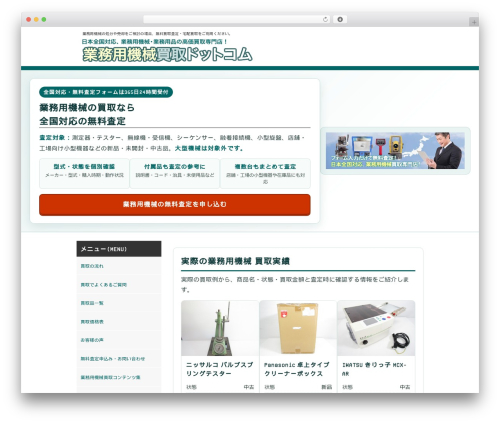Viewport: 500px width, 423px height.
Task: Click the 複数台もまとめて査定 feature card
Action: [265, 173]
